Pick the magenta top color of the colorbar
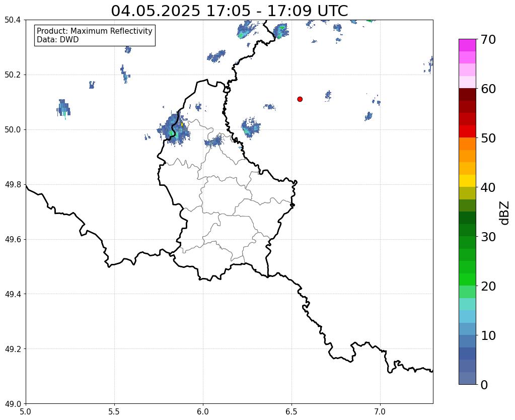This screenshot has height=420, width=515. click(x=467, y=45)
